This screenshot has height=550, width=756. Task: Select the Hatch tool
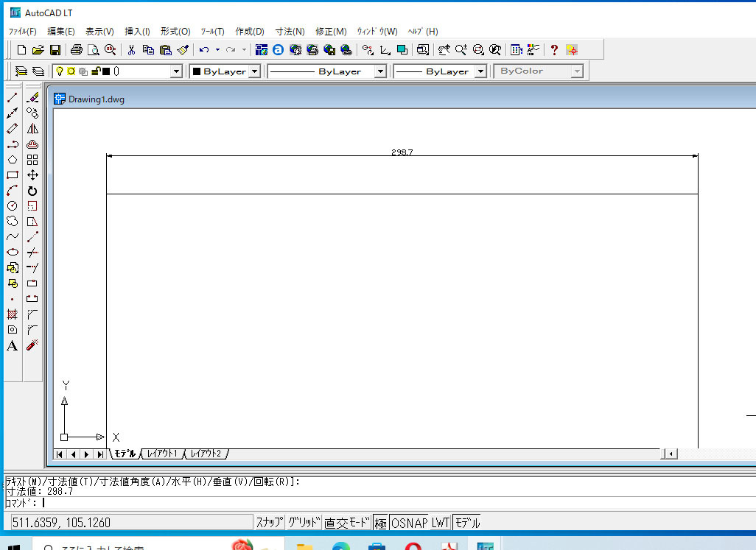[x=12, y=314]
